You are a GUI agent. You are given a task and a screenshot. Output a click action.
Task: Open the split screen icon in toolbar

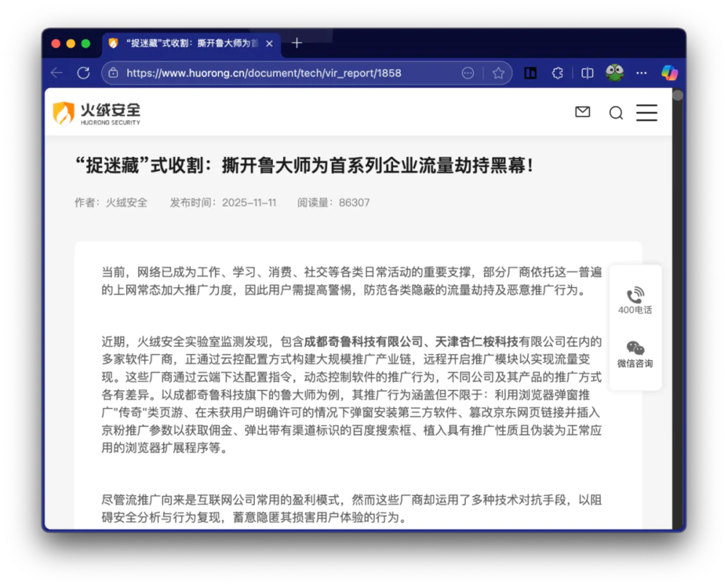587,73
